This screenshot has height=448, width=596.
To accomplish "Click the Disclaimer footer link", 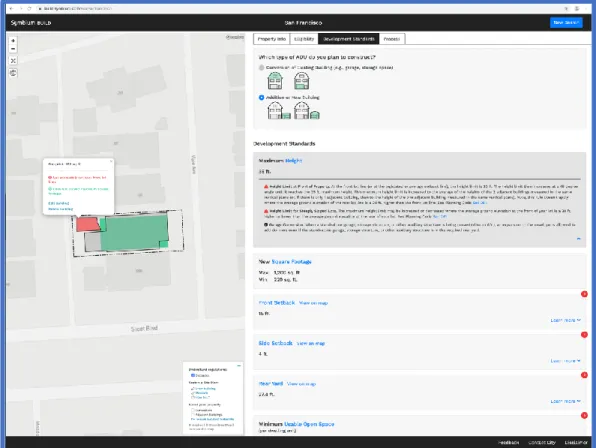I will pos(576,443).
